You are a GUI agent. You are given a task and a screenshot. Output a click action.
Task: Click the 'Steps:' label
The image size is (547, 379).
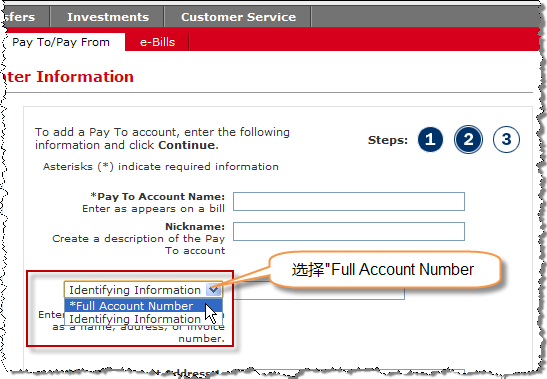point(388,140)
